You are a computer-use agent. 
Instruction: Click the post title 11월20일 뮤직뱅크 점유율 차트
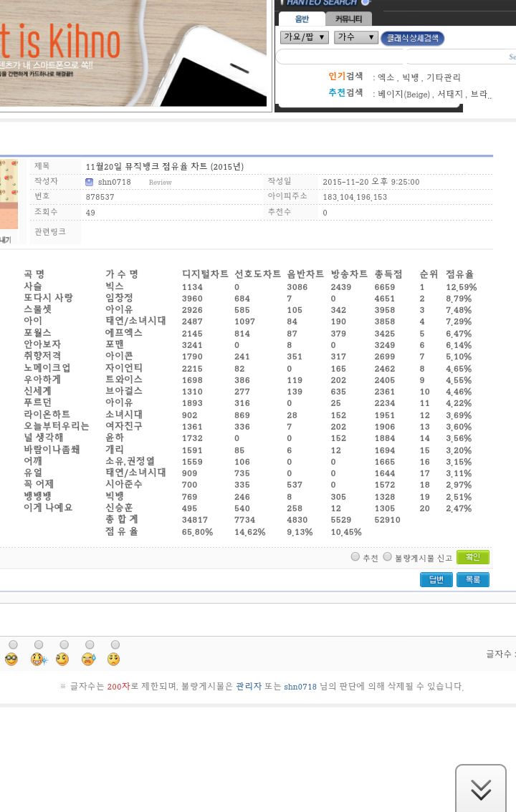(x=164, y=166)
